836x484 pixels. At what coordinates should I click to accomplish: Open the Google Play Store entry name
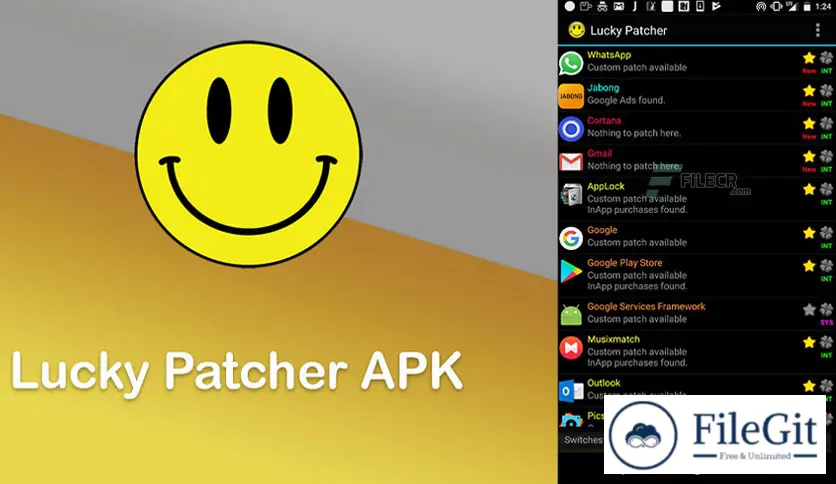(625, 263)
